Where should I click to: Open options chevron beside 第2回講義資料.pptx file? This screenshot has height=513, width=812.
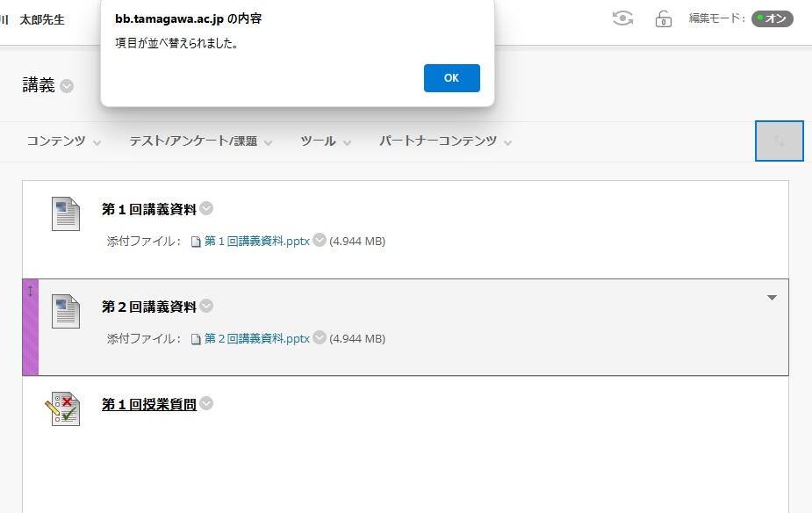pyautogui.click(x=320, y=337)
